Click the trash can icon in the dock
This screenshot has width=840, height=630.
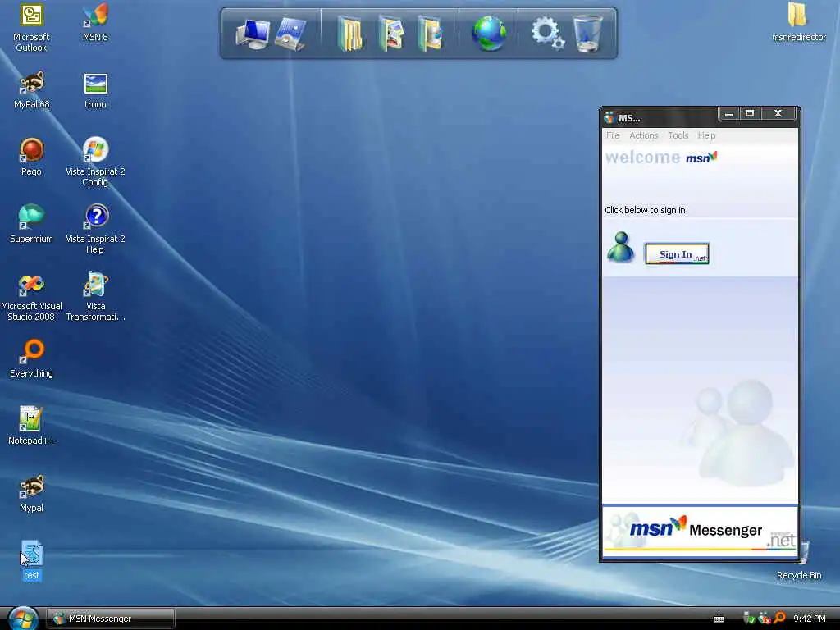pyautogui.click(x=587, y=34)
